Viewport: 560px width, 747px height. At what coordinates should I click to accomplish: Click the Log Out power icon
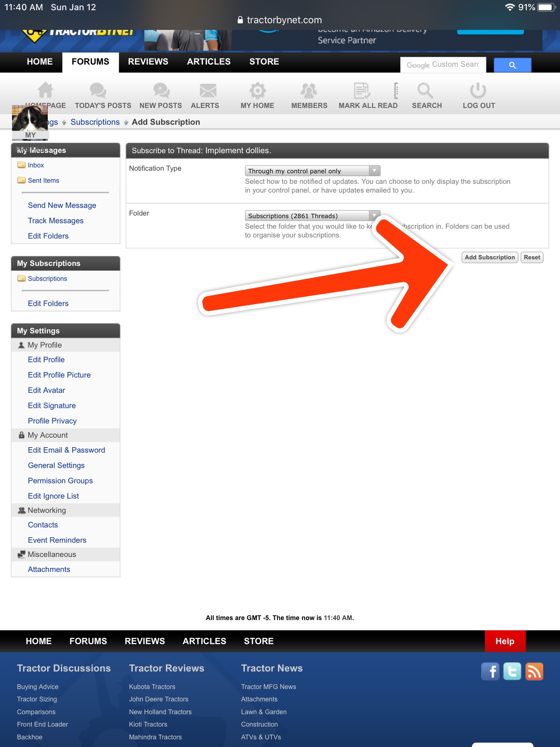point(478,91)
